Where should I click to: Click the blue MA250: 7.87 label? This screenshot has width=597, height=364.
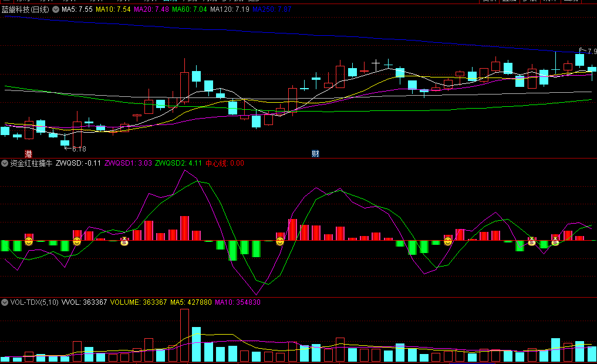pyautogui.click(x=272, y=9)
